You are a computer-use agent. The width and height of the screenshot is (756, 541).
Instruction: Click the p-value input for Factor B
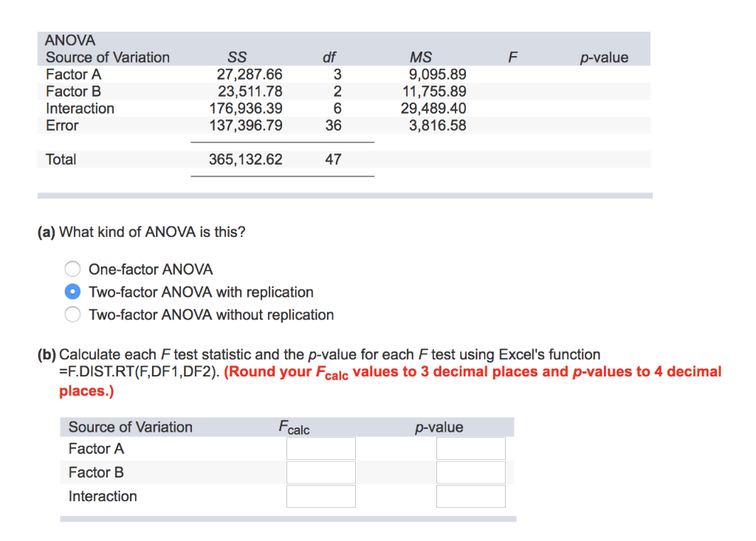(x=471, y=472)
